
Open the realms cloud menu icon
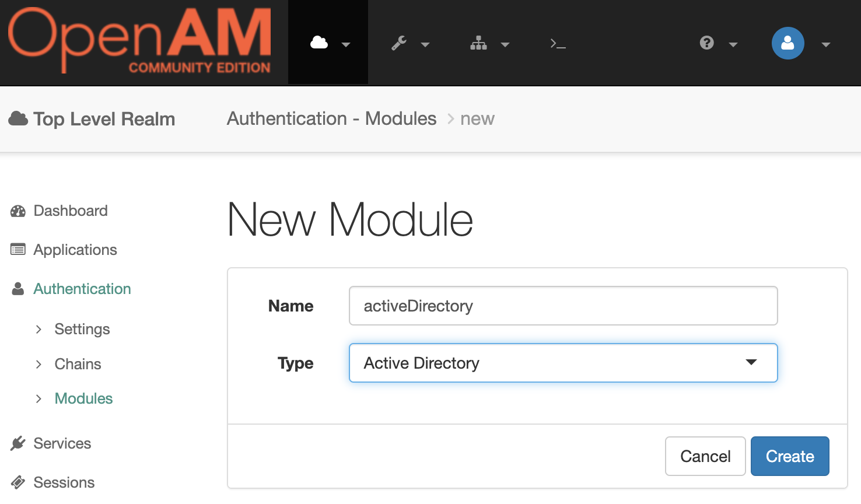coord(319,43)
